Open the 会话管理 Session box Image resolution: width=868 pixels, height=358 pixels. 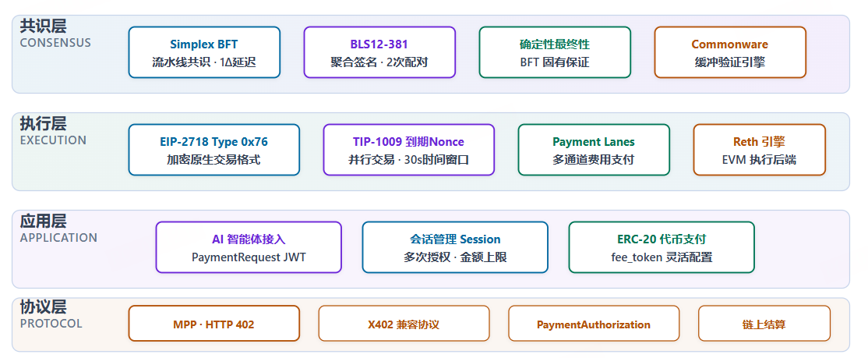point(455,247)
